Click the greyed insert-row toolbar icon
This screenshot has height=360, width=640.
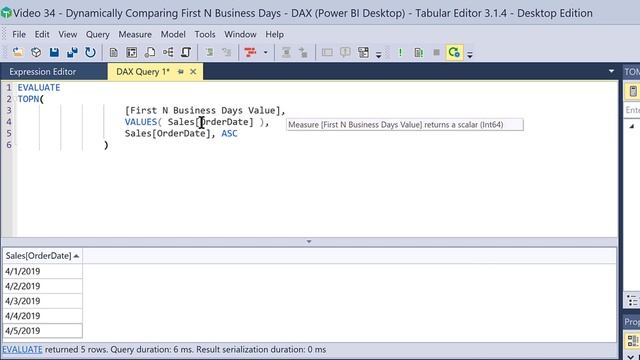click(303, 52)
